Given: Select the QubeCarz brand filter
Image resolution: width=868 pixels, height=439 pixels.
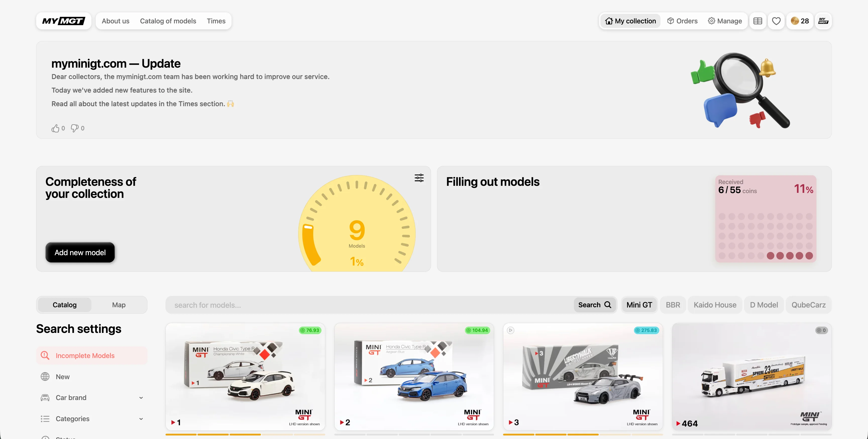Looking at the screenshot, I should click(808, 305).
